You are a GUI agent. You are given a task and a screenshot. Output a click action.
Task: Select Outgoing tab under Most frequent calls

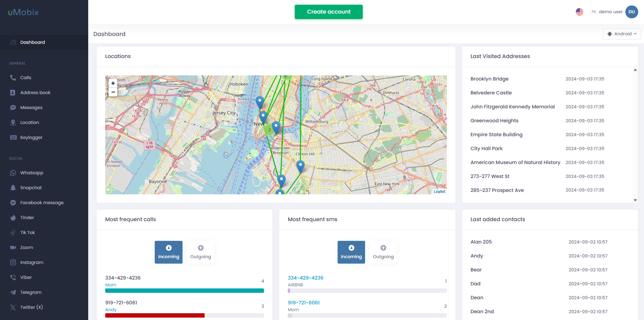201,252
